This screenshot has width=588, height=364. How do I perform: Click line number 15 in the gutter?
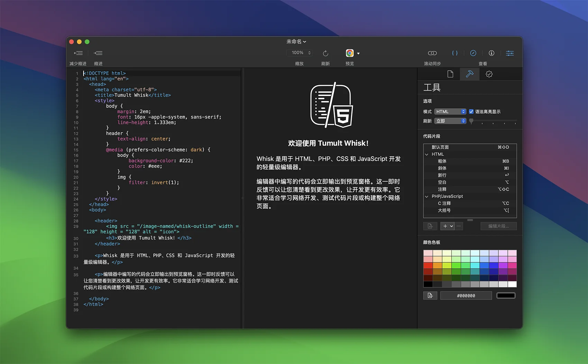click(76, 150)
